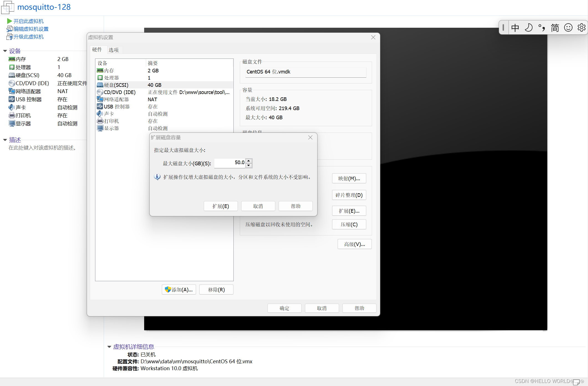
Task: Click the max disk size input field
Action: (x=230, y=163)
